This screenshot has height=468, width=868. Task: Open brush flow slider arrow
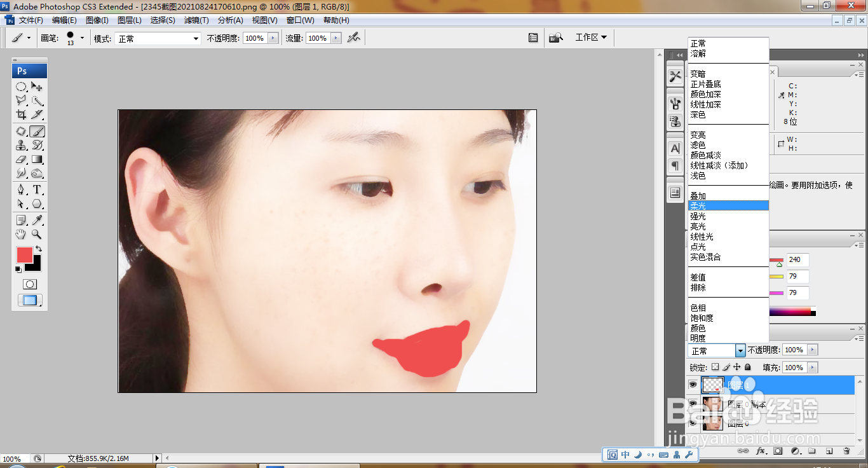point(337,38)
